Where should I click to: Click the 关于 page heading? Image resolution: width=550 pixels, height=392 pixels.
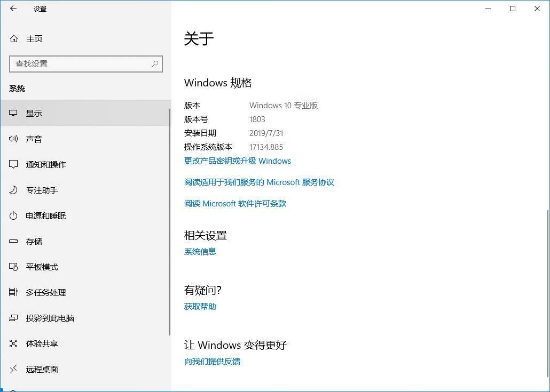click(x=199, y=38)
